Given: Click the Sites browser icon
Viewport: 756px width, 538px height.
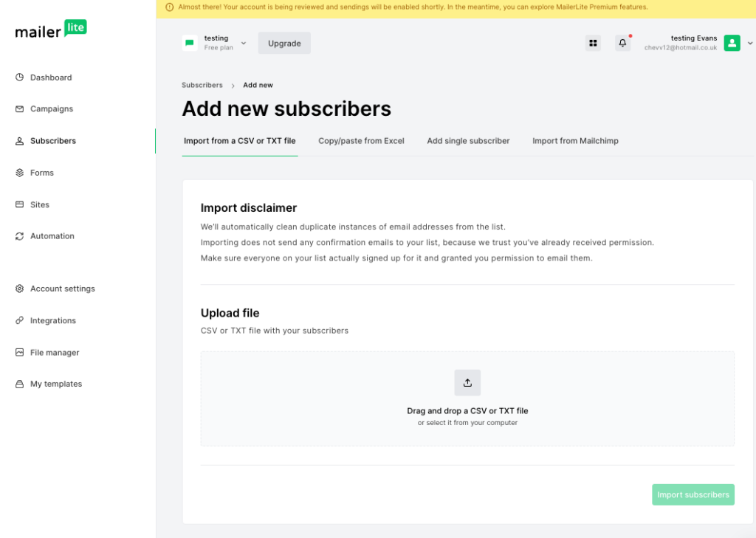Looking at the screenshot, I should 20,204.
